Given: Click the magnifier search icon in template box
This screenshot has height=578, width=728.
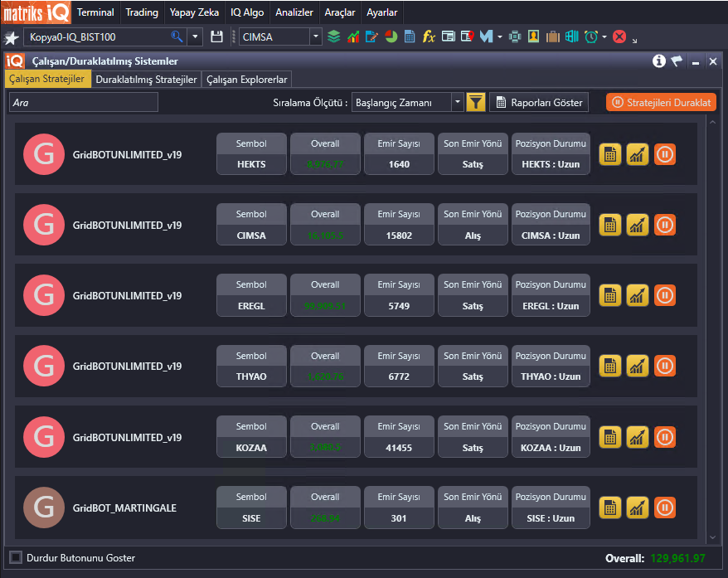Looking at the screenshot, I should tap(177, 36).
